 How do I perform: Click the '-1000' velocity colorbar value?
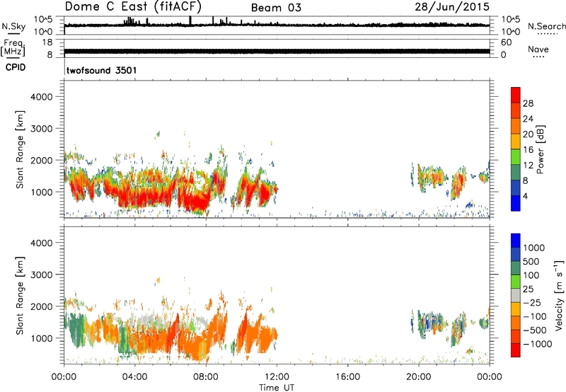(x=538, y=344)
